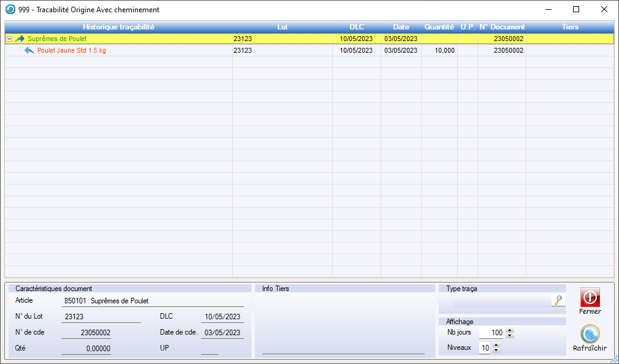Click the reply arrow icon beside Poulet Jaune
619x364 pixels.
coord(29,51)
